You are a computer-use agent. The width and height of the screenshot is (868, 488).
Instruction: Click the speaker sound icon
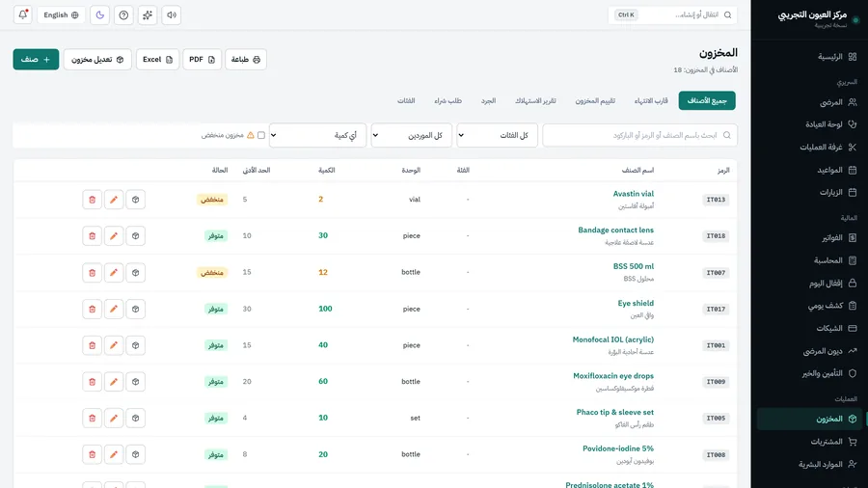pyautogui.click(x=172, y=14)
